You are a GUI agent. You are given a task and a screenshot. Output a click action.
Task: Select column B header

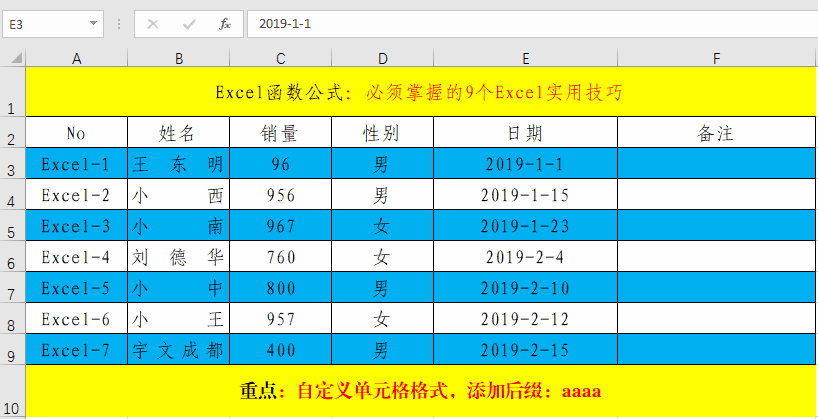tap(178, 58)
